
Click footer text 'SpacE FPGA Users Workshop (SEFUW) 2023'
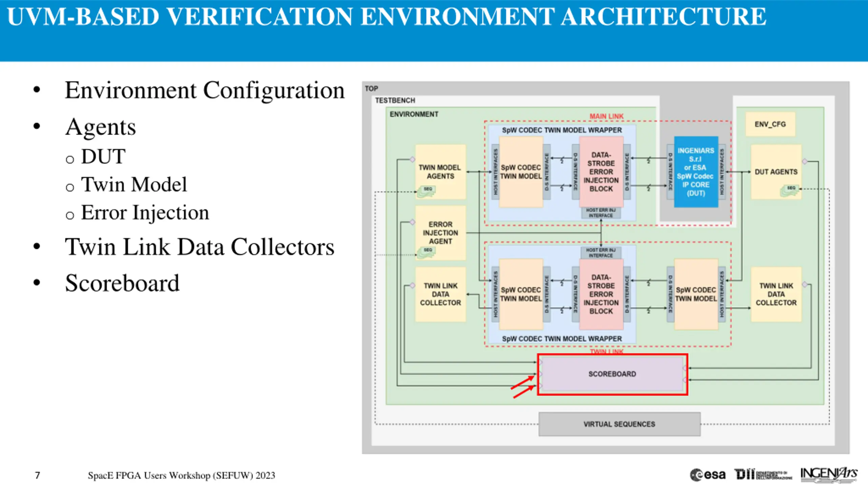(x=181, y=475)
